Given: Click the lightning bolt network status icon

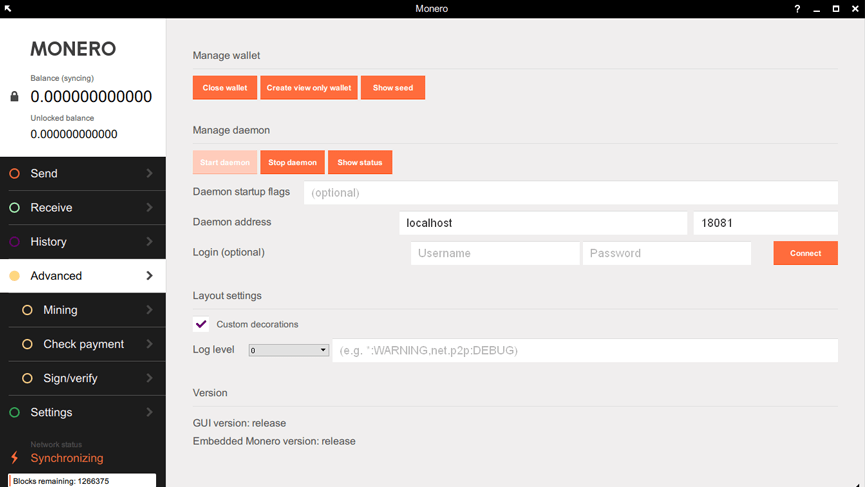Looking at the screenshot, I should pyautogui.click(x=14, y=458).
